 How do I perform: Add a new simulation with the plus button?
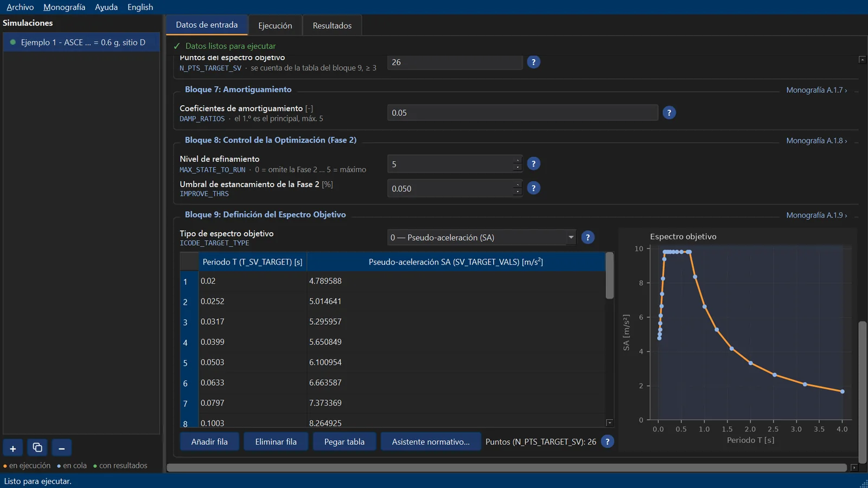tap(13, 448)
